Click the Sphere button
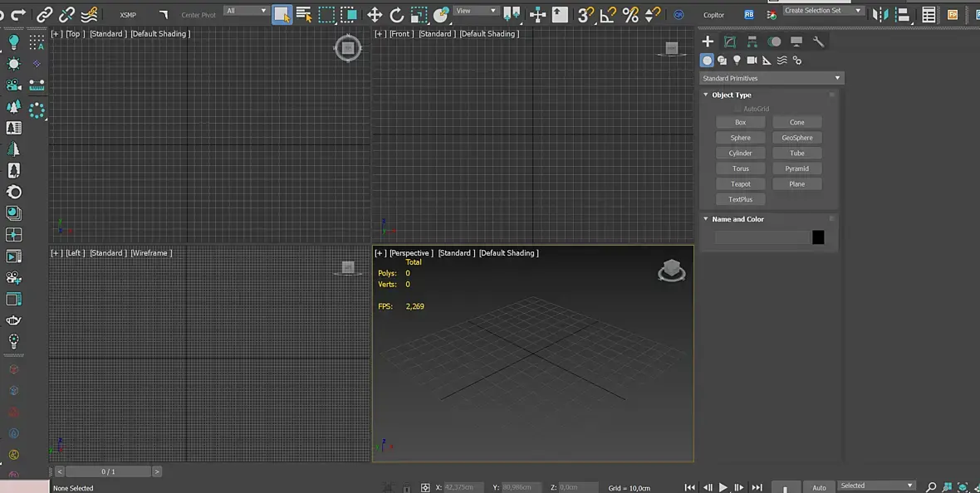The height and width of the screenshot is (493, 980). tap(740, 138)
